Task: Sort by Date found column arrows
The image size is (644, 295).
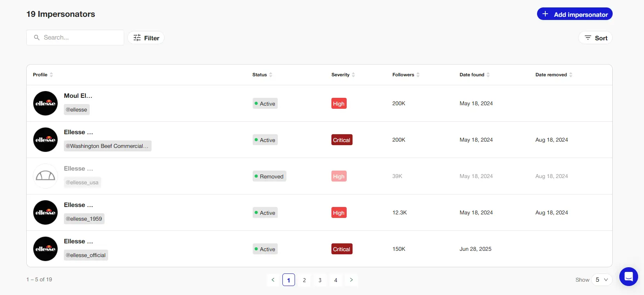Action: [x=488, y=75]
